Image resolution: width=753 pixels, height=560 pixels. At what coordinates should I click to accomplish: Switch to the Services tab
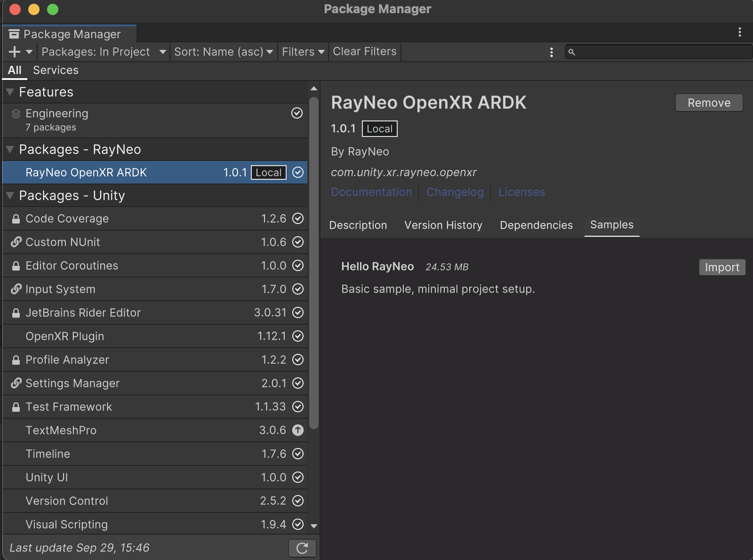56,70
